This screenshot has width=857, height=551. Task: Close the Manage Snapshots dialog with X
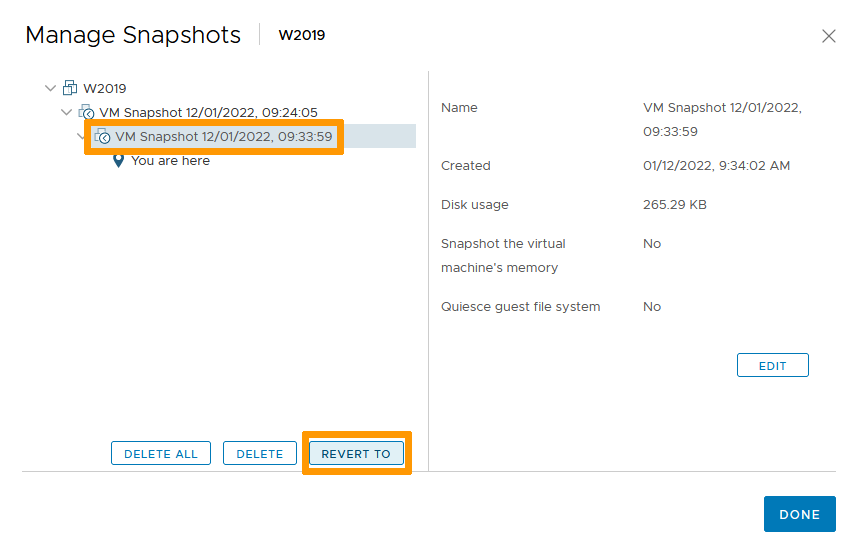pos(828,36)
